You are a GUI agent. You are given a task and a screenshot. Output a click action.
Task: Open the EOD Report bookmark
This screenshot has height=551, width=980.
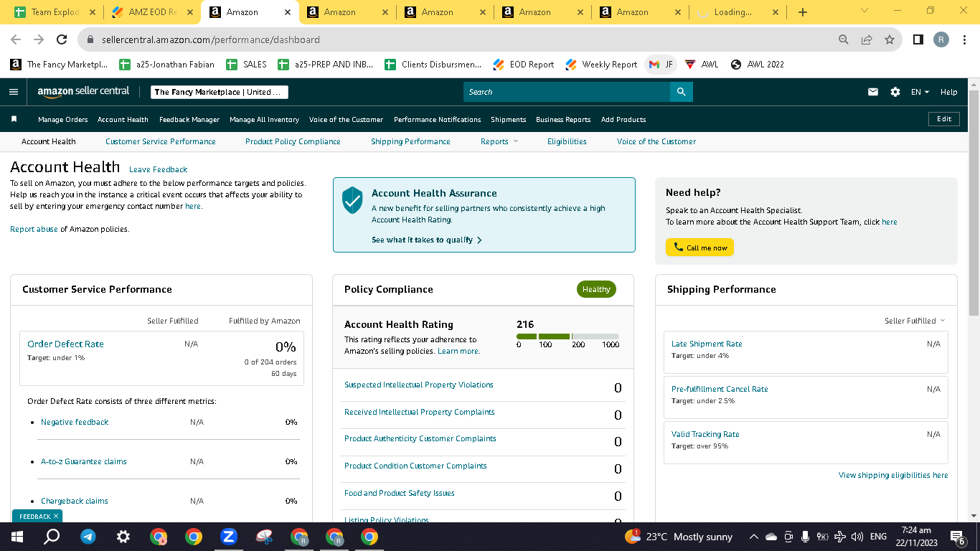pyautogui.click(x=524, y=65)
